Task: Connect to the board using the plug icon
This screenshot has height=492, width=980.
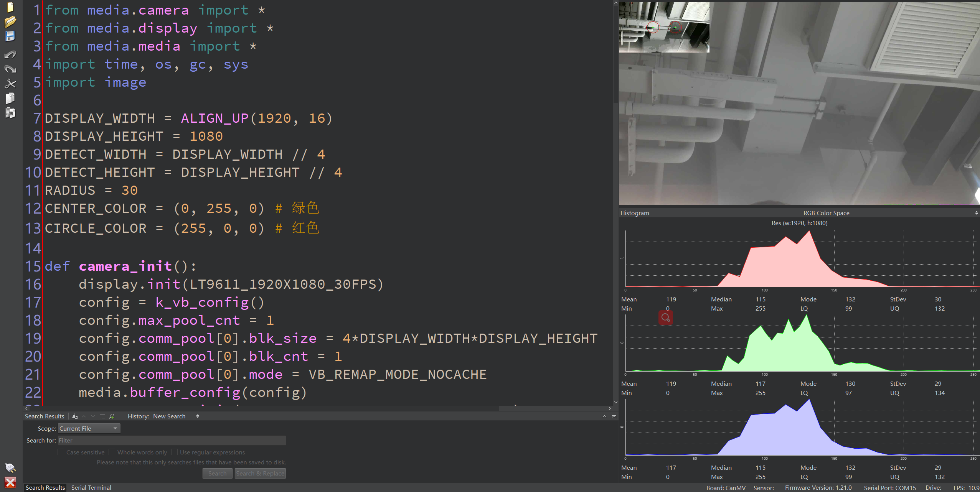Action: pyautogui.click(x=10, y=468)
